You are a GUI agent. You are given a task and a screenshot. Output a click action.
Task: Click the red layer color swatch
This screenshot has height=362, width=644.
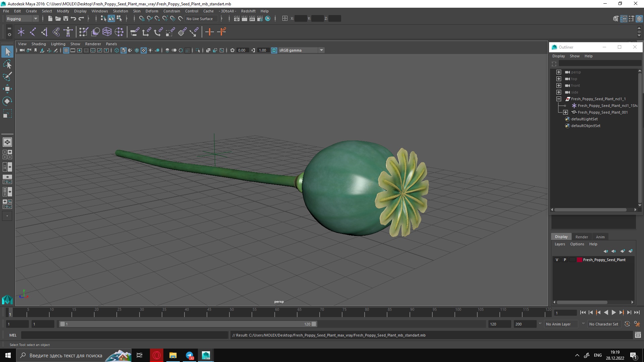[579, 260]
